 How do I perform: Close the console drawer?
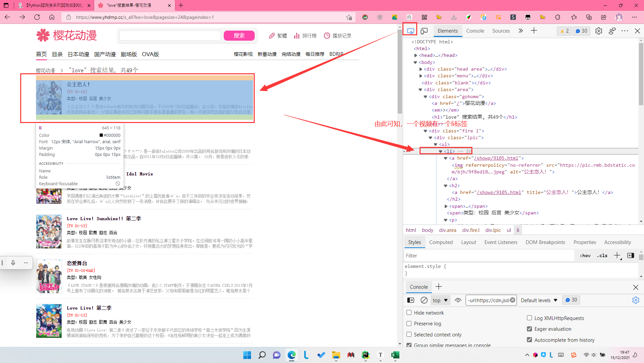coord(636,287)
